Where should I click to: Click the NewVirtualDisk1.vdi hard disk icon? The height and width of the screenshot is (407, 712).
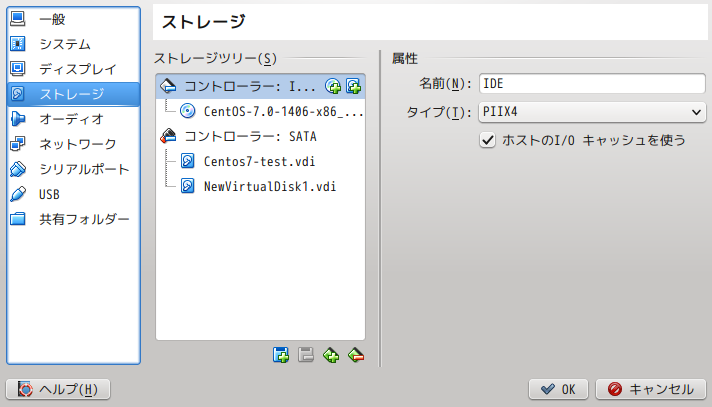[x=188, y=186]
